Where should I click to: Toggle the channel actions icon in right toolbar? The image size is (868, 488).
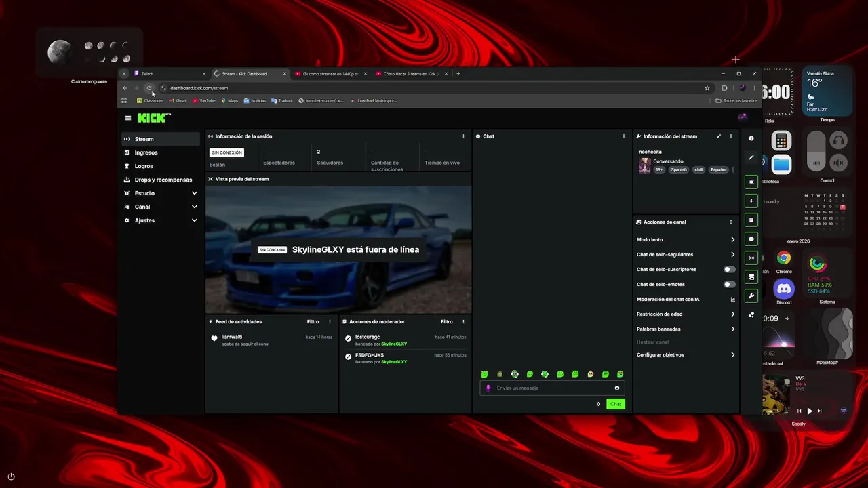click(751, 277)
